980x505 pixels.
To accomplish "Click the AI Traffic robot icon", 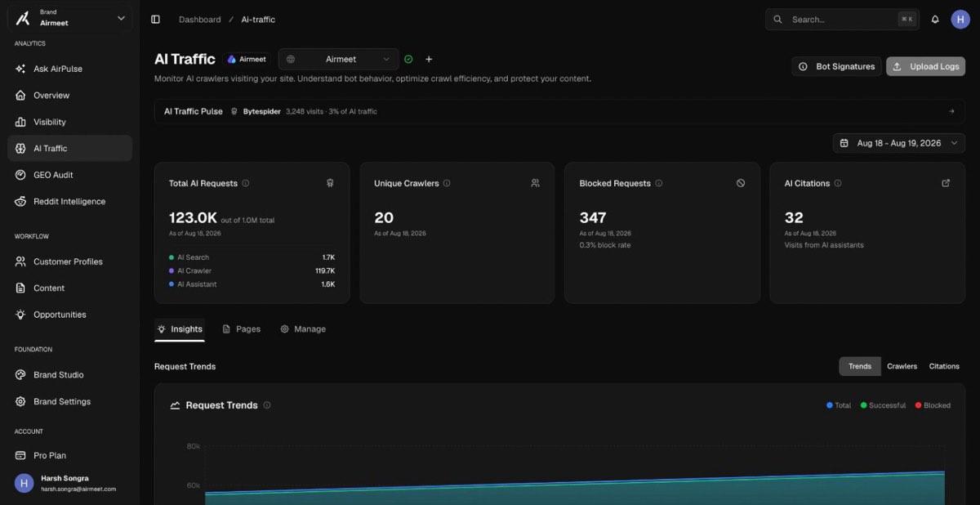I will (x=20, y=149).
